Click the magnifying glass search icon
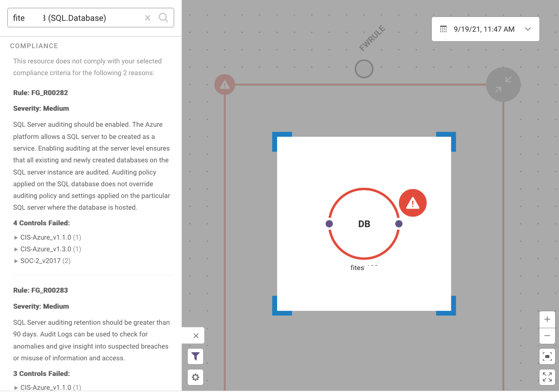 [x=163, y=18]
